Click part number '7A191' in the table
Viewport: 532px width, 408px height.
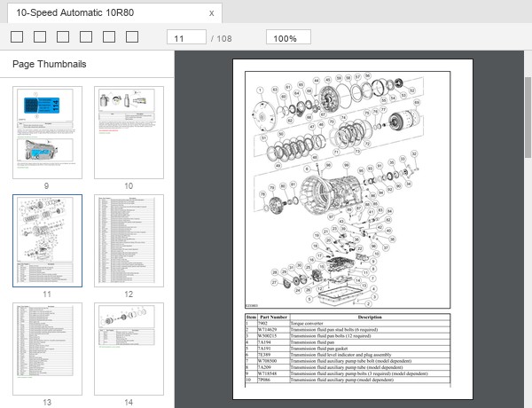click(x=264, y=349)
